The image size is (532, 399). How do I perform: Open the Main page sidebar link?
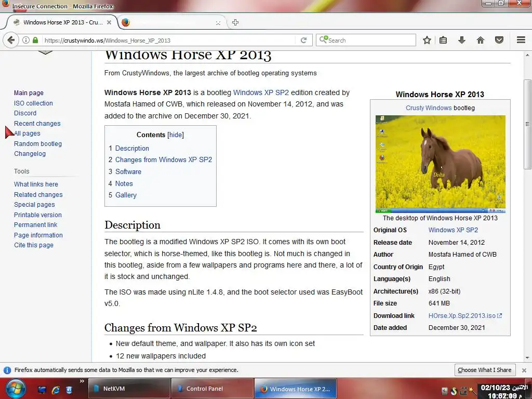pos(29,92)
